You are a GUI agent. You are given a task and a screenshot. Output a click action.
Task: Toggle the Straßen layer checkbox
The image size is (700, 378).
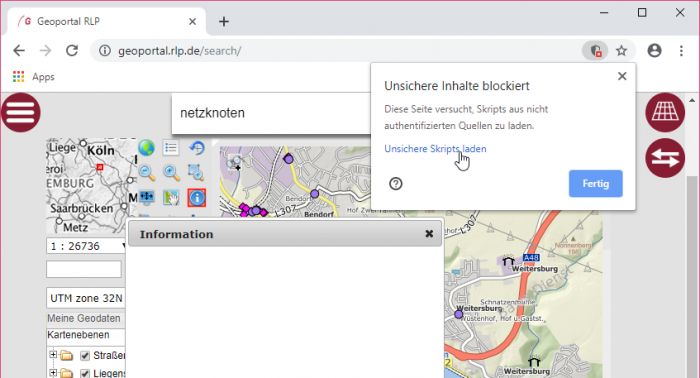pos(85,356)
